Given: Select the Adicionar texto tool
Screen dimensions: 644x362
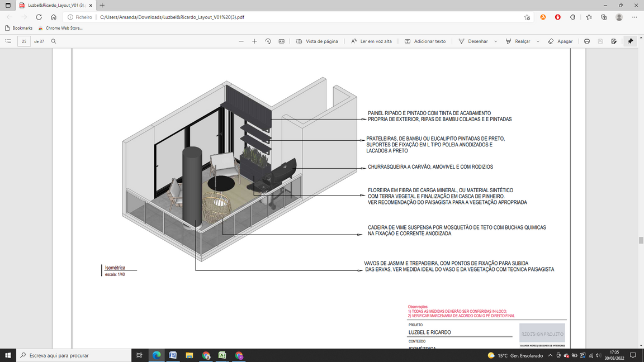Looking at the screenshot, I should click(x=425, y=41).
